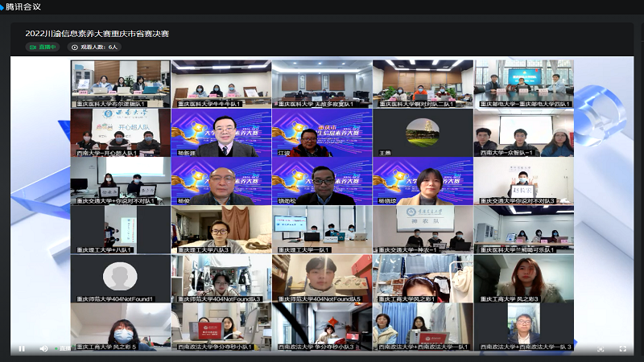The image size is (644, 362).
Task: Select the 西南政法大学 争分夺秒小队3 tile
Action: pos(322,327)
